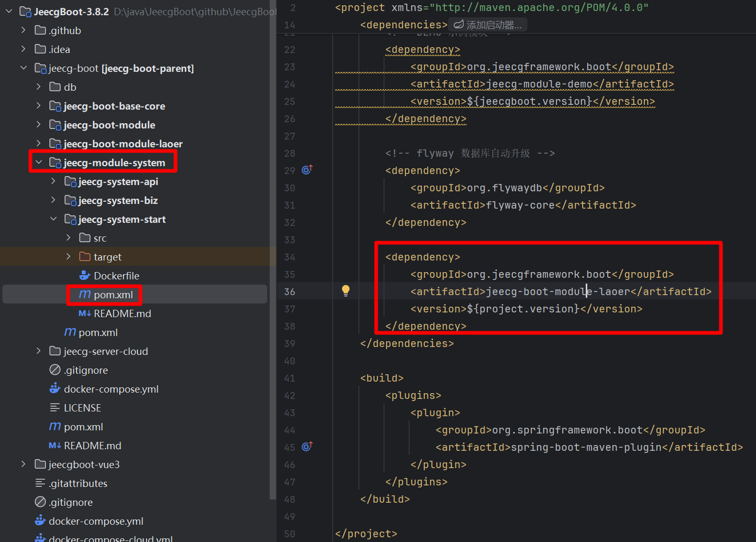Click ignore icon of root .gitignore

pos(40,502)
